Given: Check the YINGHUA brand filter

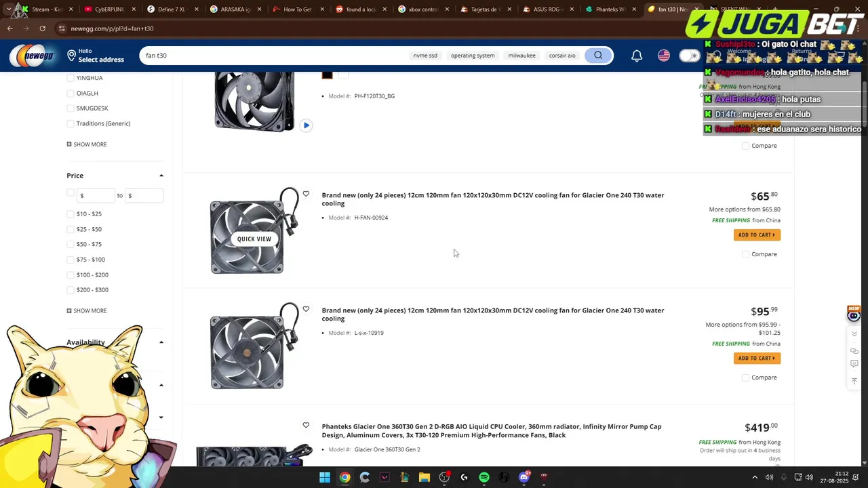Looking at the screenshot, I should pyautogui.click(x=71, y=78).
